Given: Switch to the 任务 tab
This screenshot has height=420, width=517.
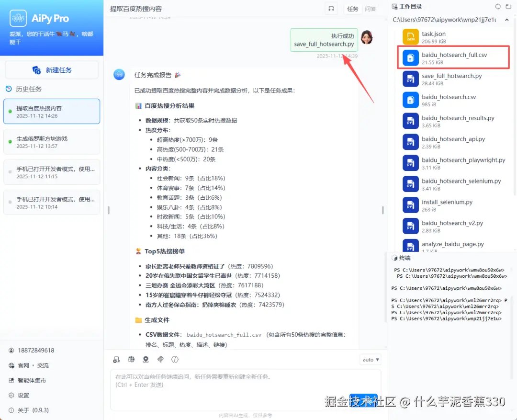Looking at the screenshot, I should point(352,9).
